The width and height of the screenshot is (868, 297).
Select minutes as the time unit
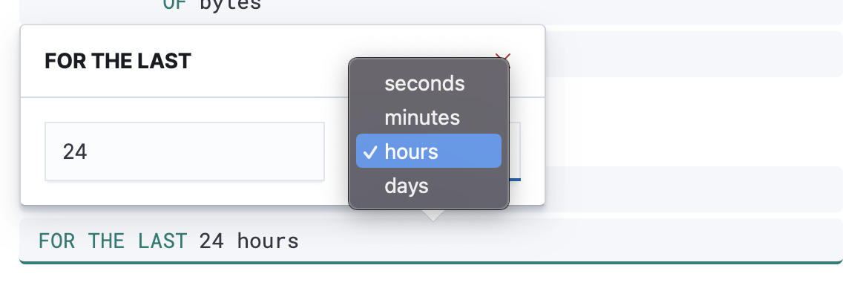pos(421,117)
